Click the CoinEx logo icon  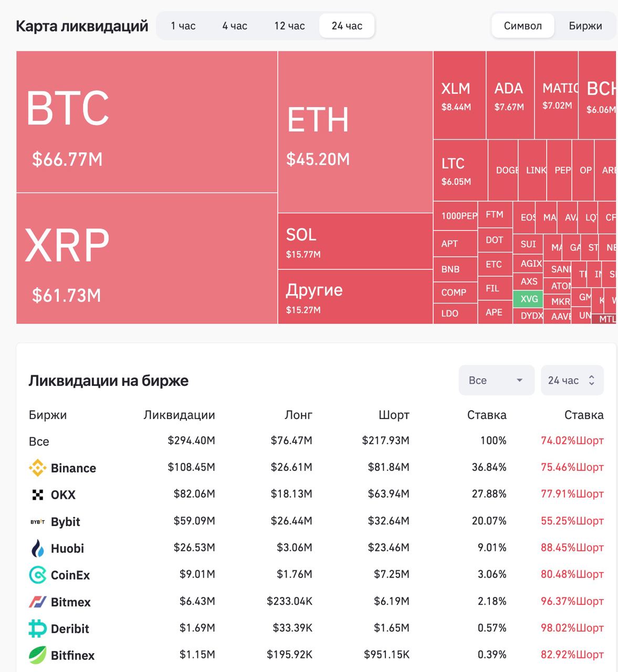coord(37,575)
